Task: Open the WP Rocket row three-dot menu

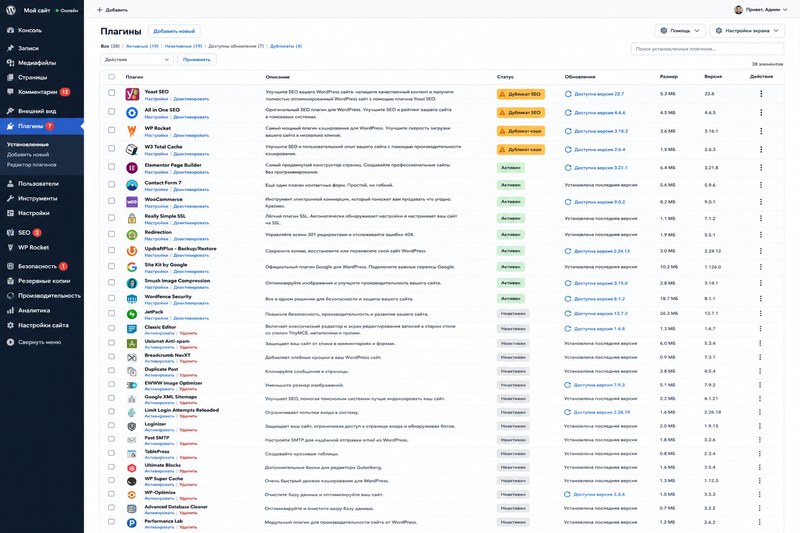Action: [761, 131]
